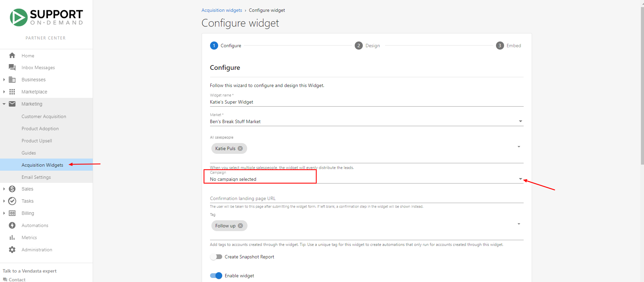Go to step 2 Design
Viewport: 644px width, 282px height.
(367, 46)
